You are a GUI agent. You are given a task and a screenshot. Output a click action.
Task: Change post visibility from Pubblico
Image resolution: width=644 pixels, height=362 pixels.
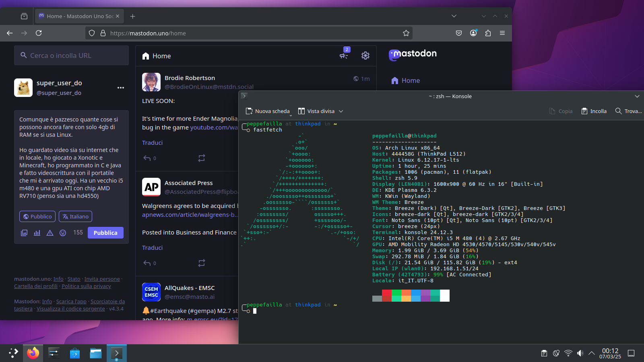click(x=37, y=216)
